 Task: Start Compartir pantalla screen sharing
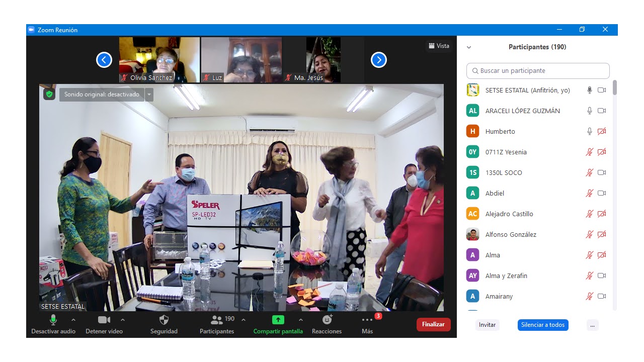(x=278, y=324)
